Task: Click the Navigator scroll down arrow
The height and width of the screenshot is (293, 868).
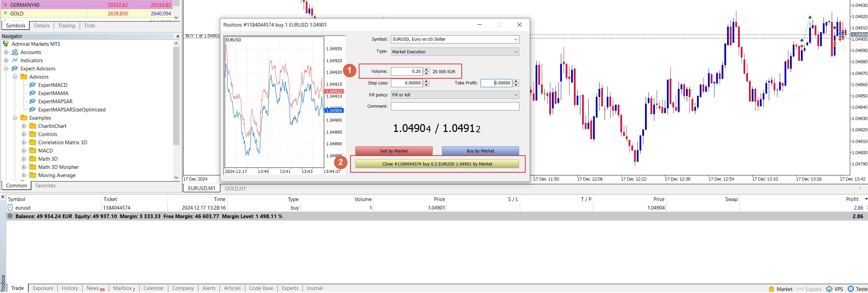Action: coord(176,177)
